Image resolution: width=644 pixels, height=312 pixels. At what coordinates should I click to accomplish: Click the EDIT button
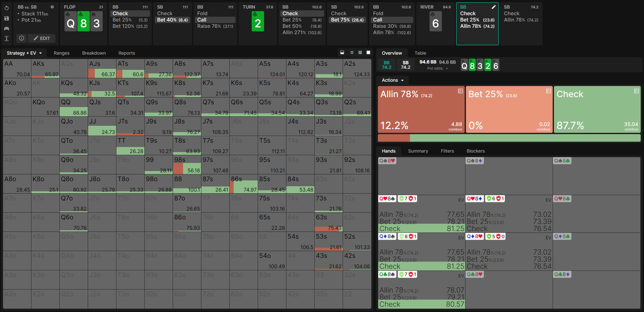pos(42,38)
